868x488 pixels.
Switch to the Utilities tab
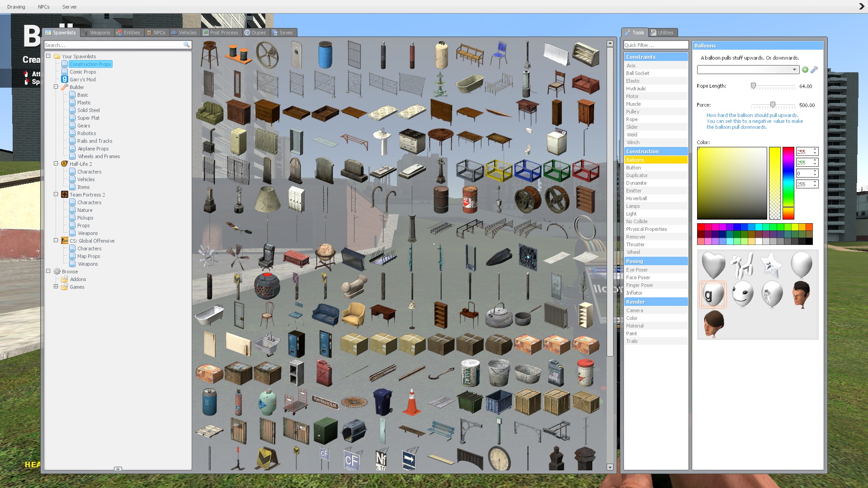(662, 33)
